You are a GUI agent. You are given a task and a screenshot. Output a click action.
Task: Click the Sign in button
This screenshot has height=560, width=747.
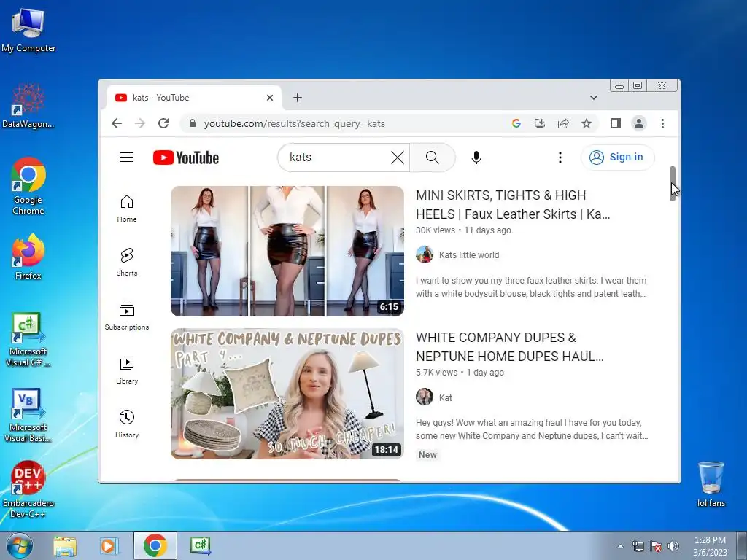coord(617,157)
